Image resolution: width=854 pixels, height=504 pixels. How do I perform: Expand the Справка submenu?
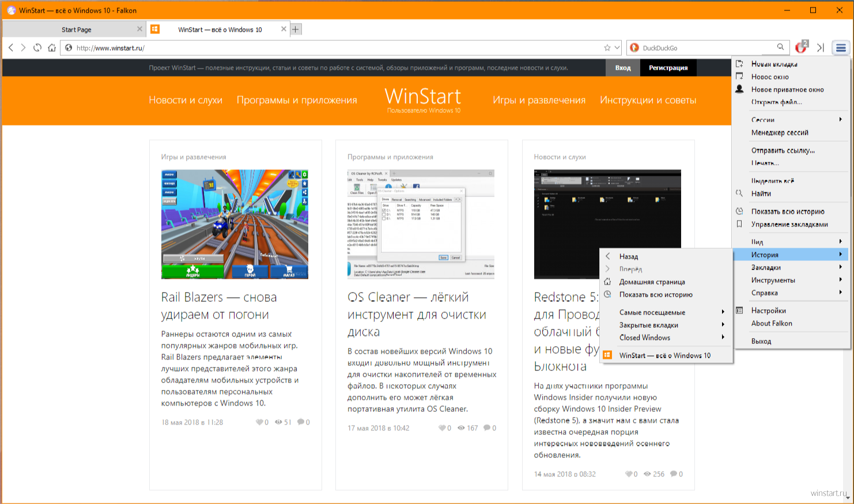(x=792, y=293)
